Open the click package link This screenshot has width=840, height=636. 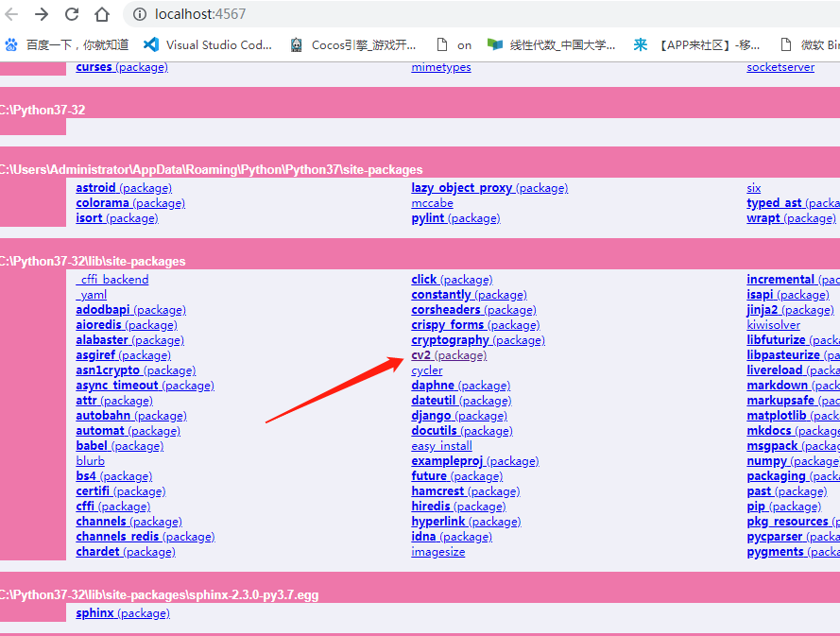point(452,279)
